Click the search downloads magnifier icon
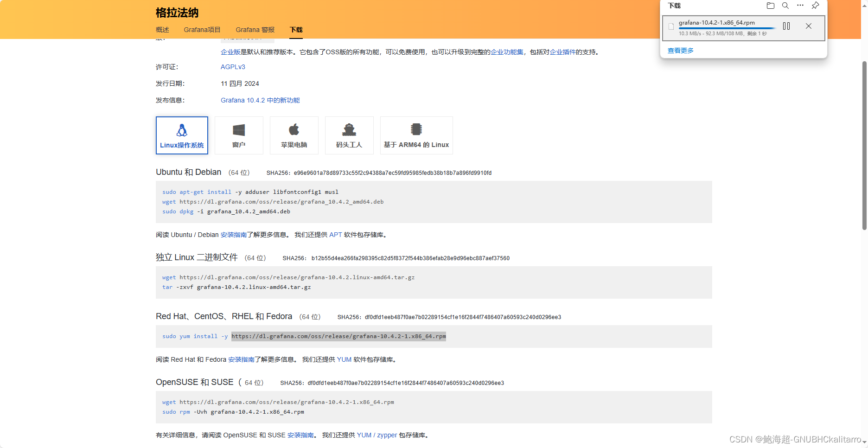 click(x=785, y=6)
